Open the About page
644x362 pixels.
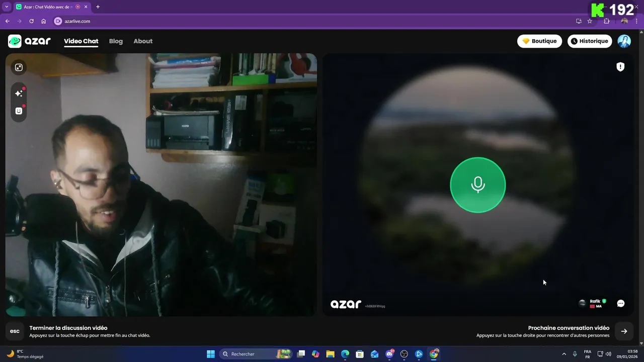click(x=143, y=41)
